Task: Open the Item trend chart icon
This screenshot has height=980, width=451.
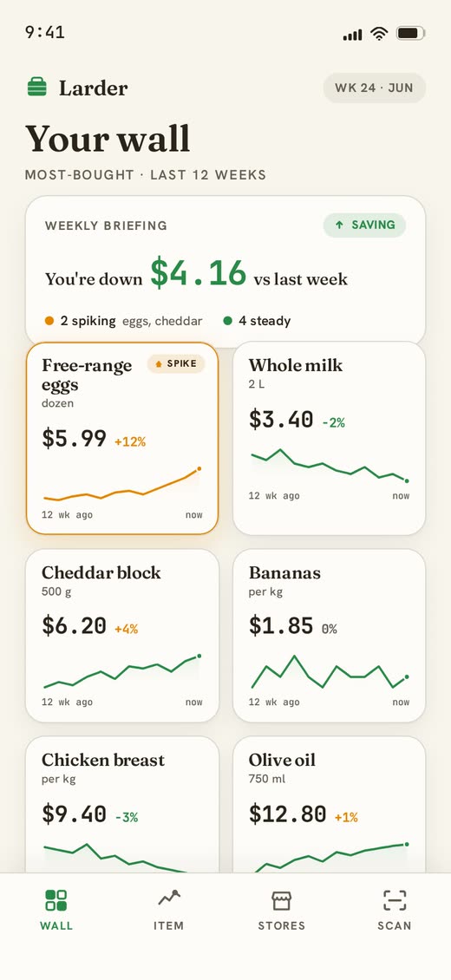Action: click(168, 898)
